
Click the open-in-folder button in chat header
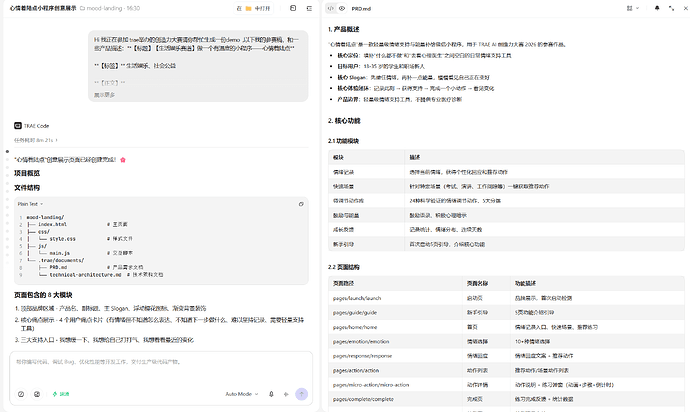[253, 8]
